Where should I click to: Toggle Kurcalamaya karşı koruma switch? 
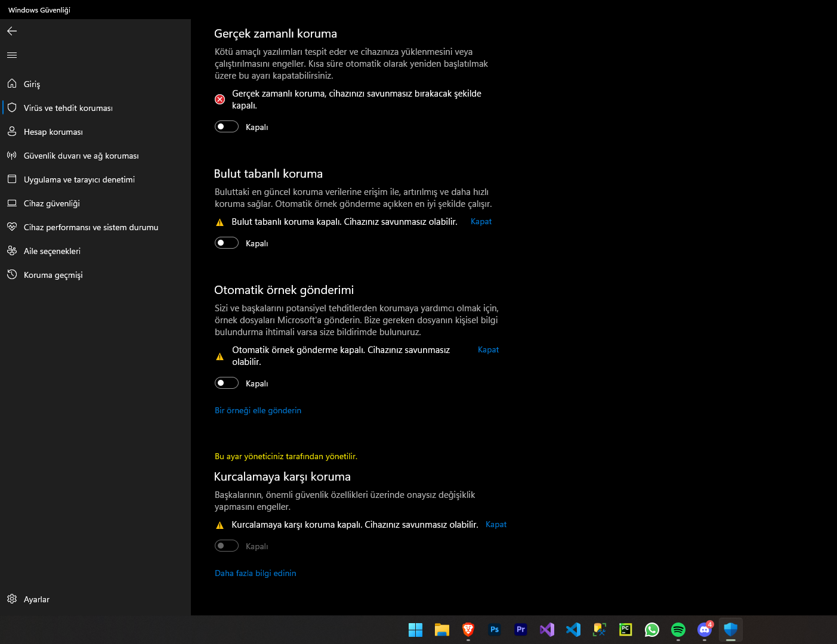click(x=227, y=546)
